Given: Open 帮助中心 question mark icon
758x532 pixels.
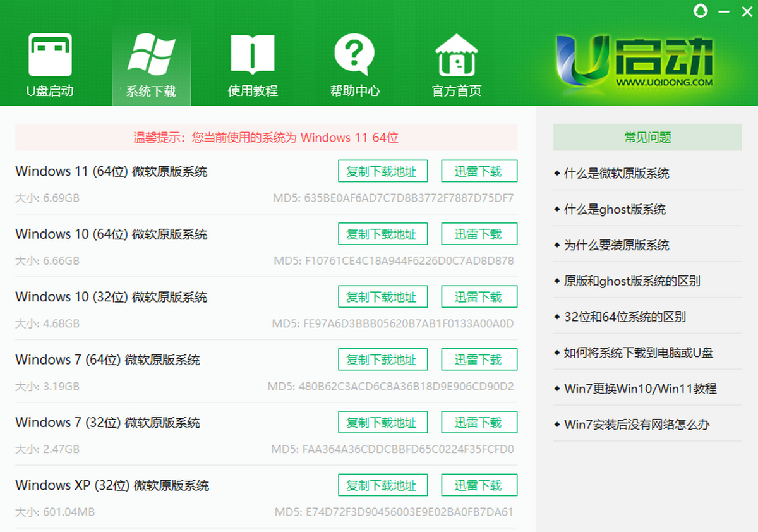Looking at the screenshot, I should tap(355, 66).
